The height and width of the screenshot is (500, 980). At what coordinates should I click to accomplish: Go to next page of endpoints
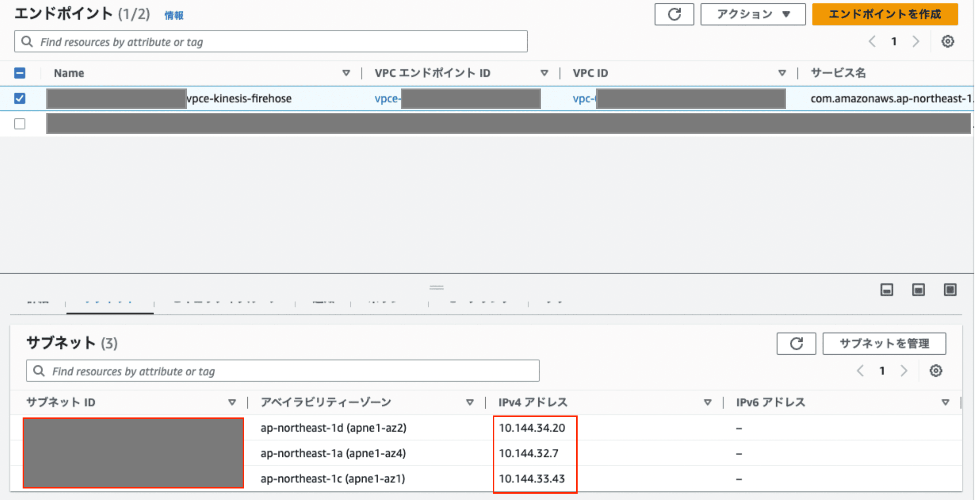(916, 41)
